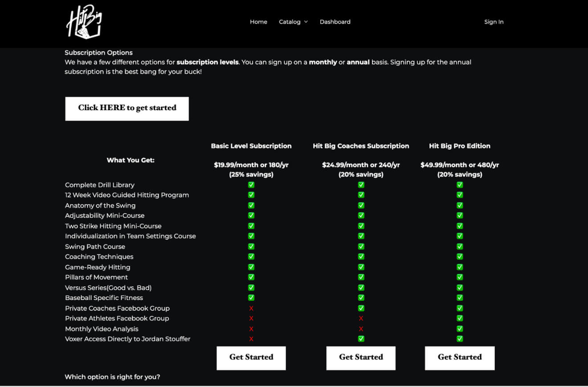
Task: Click the Game-Ready Hitting label
Action: [x=98, y=267]
